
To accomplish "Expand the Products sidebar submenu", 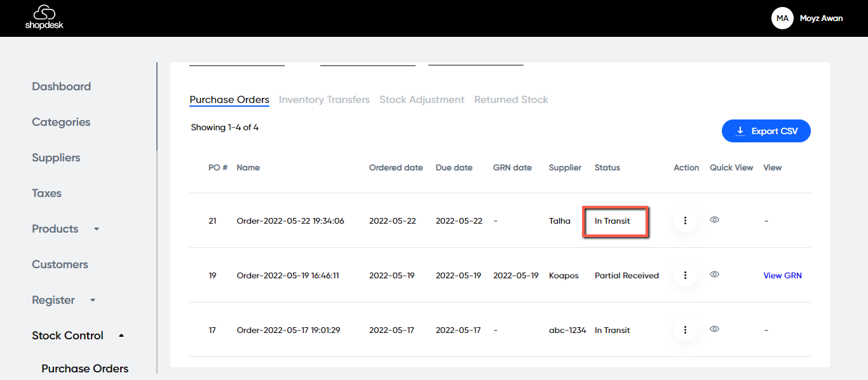I will click(97, 229).
